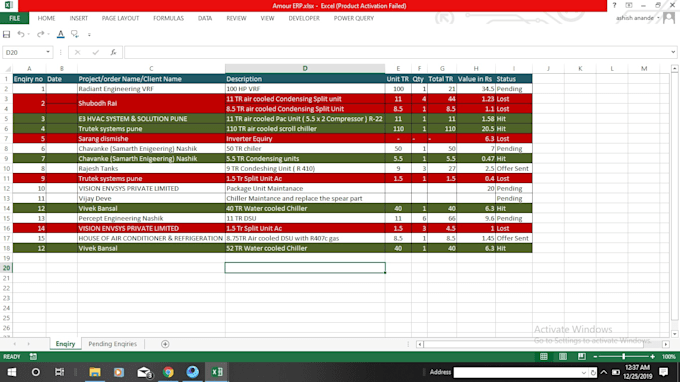Click into the formula bar input
Screen dimensions: 680x382
click(x=397, y=52)
